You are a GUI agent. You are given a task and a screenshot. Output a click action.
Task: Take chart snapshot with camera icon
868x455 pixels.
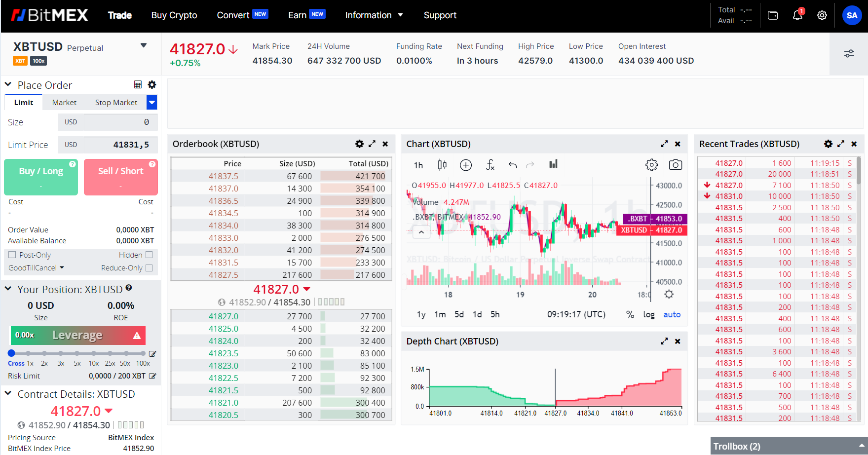pos(676,165)
